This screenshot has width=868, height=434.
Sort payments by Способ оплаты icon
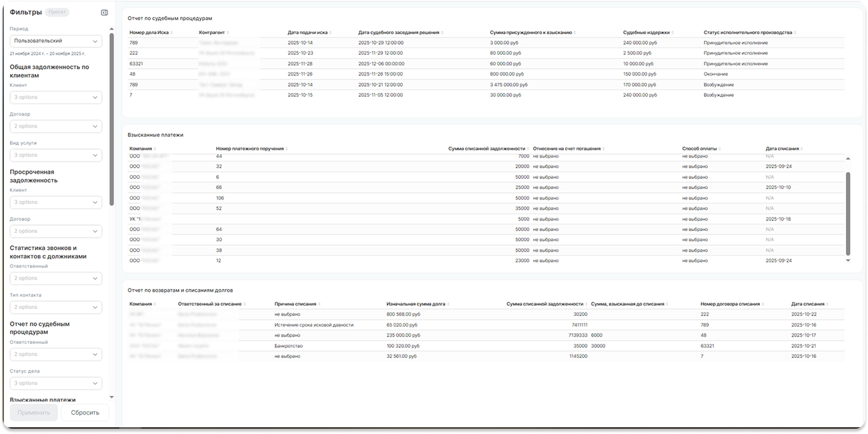(720, 149)
